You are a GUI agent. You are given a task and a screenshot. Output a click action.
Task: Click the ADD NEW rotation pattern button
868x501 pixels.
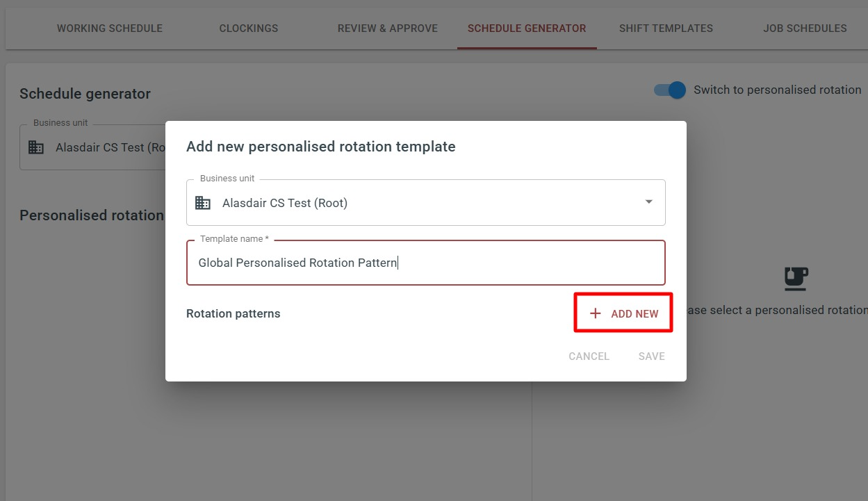tap(623, 313)
